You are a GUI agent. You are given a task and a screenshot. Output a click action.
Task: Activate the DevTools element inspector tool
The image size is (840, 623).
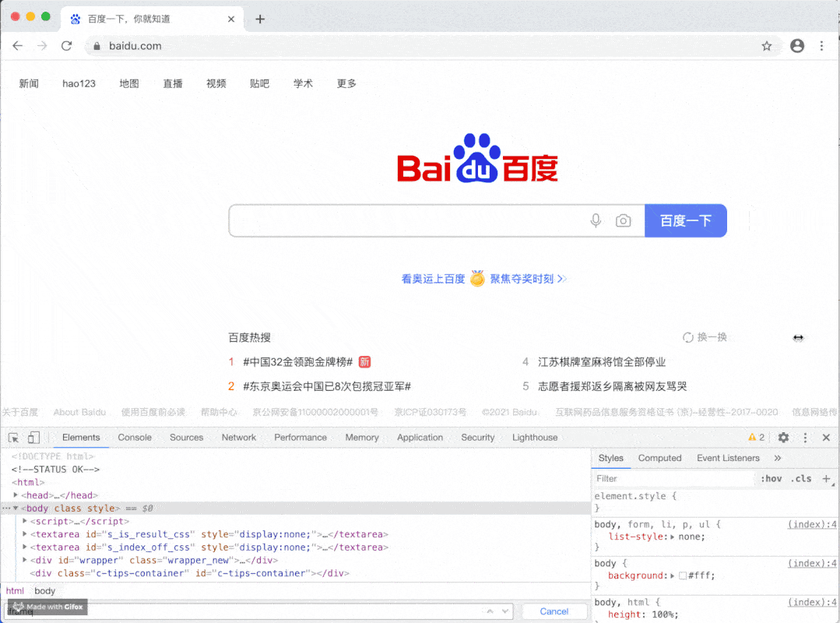13,438
